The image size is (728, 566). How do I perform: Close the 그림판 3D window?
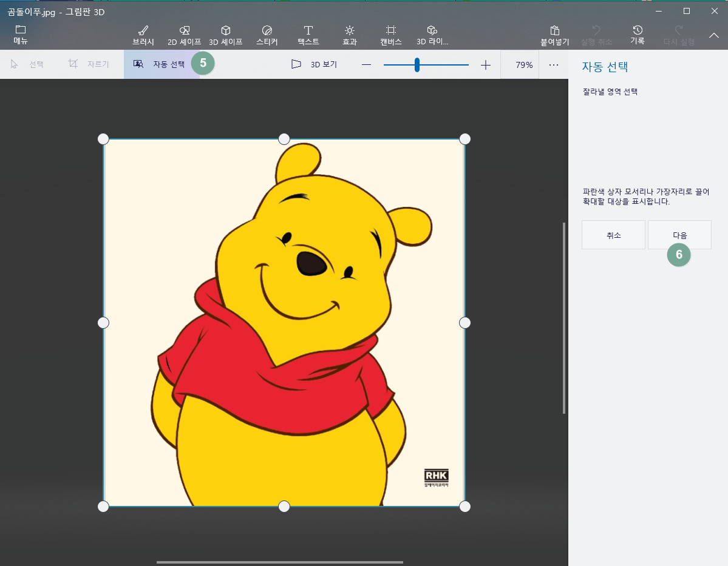(714, 11)
